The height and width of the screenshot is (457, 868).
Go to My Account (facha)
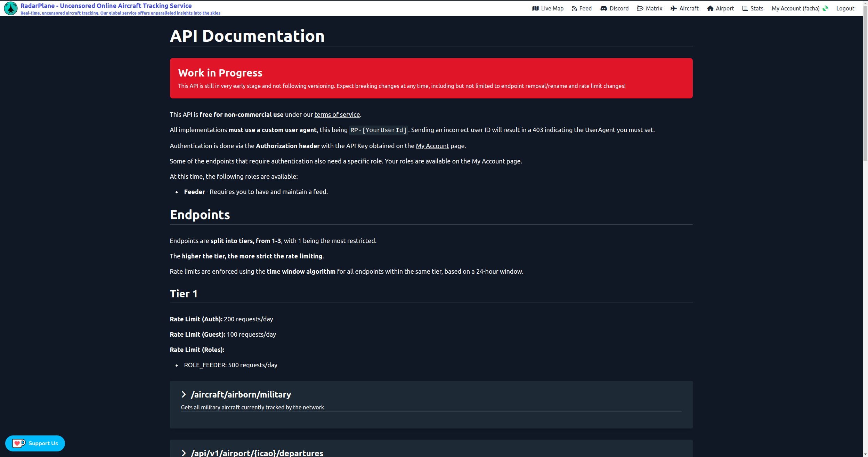(800, 8)
